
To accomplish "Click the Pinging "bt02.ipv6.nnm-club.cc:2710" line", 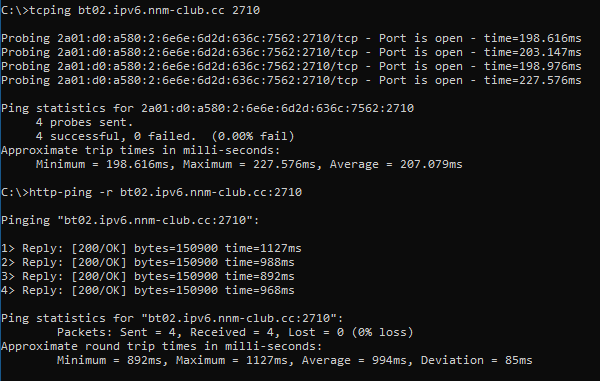I will pyautogui.click(x=130, y=220).
